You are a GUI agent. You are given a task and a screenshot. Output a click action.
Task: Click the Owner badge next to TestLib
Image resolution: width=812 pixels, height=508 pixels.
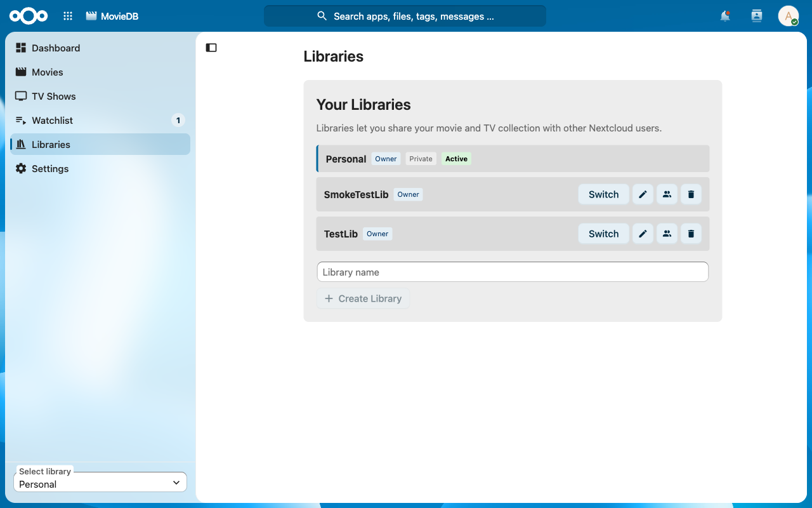click(x=377, y=234)
